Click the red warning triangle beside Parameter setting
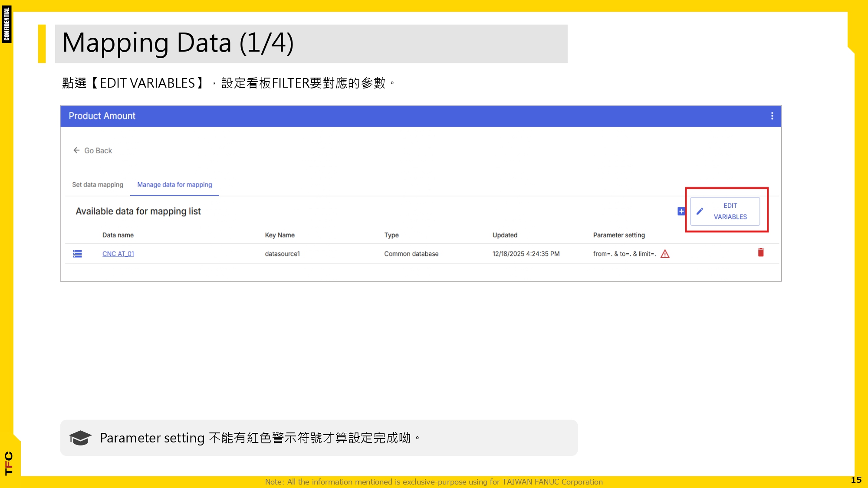 pyautogui.click(x=665, y=254)
